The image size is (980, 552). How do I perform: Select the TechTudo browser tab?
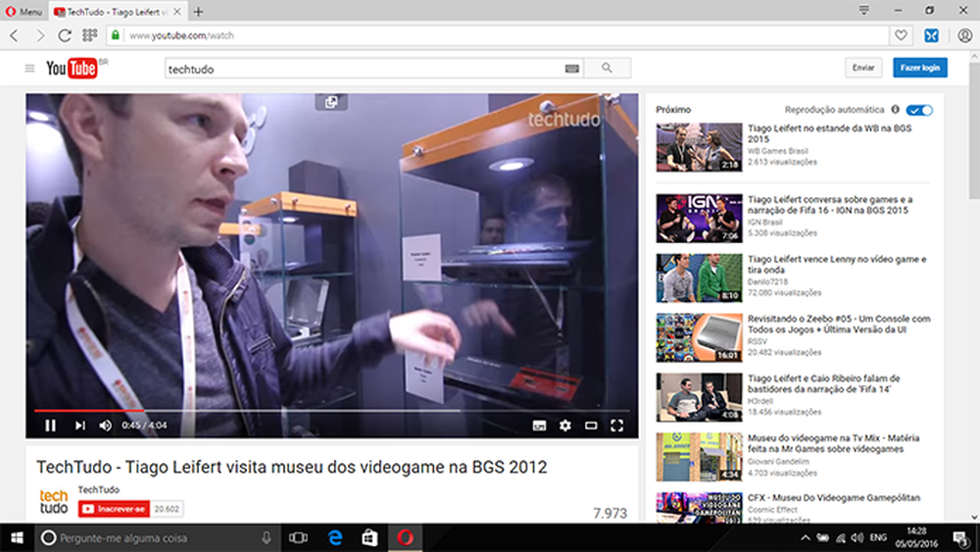[x=118, y=11]
